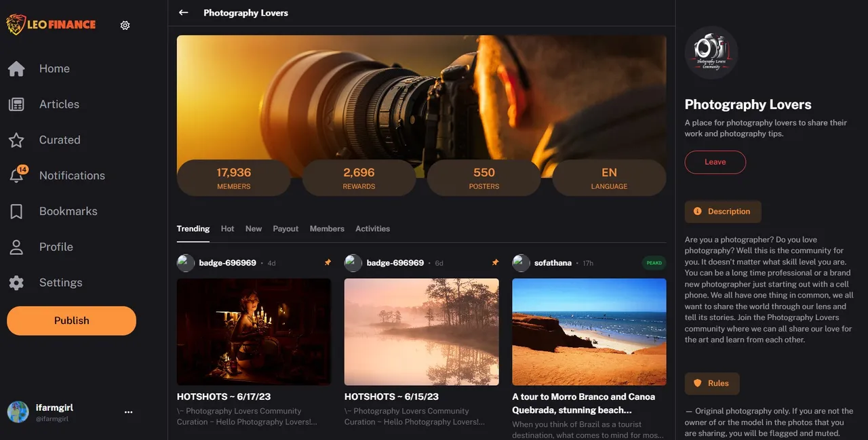Switch to the Hot tab

pos(227,228)
